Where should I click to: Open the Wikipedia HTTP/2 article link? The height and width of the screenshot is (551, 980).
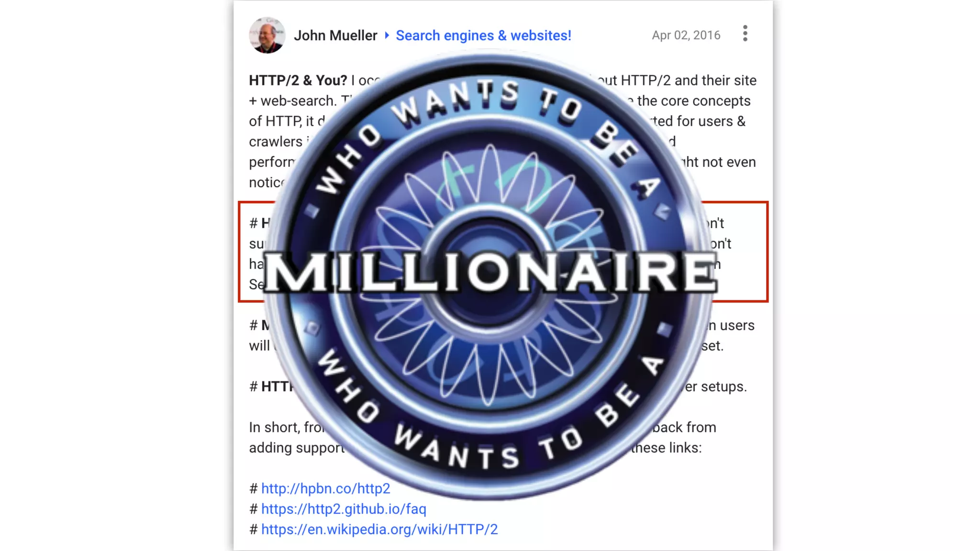pyautogui.click(x=379, y=529)
